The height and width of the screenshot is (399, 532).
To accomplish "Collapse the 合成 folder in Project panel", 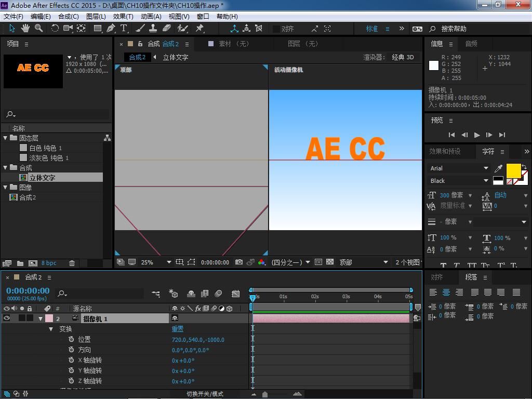I will 5,168.
